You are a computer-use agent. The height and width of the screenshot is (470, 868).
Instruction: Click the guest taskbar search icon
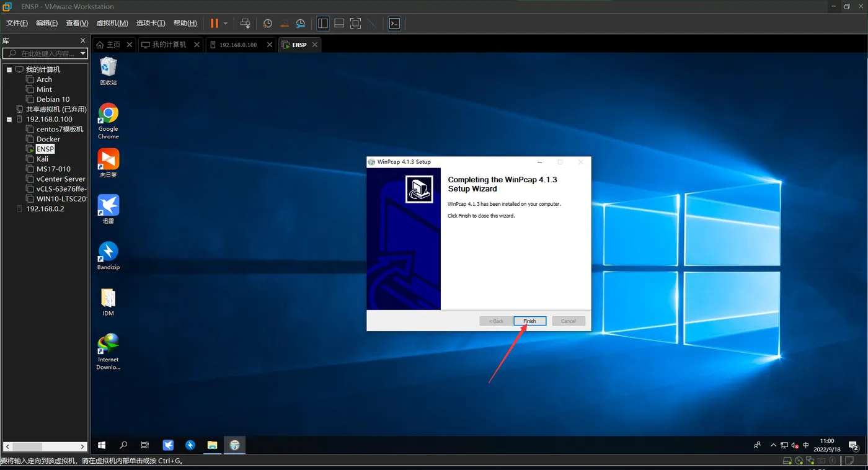click(x=123, y=445)
